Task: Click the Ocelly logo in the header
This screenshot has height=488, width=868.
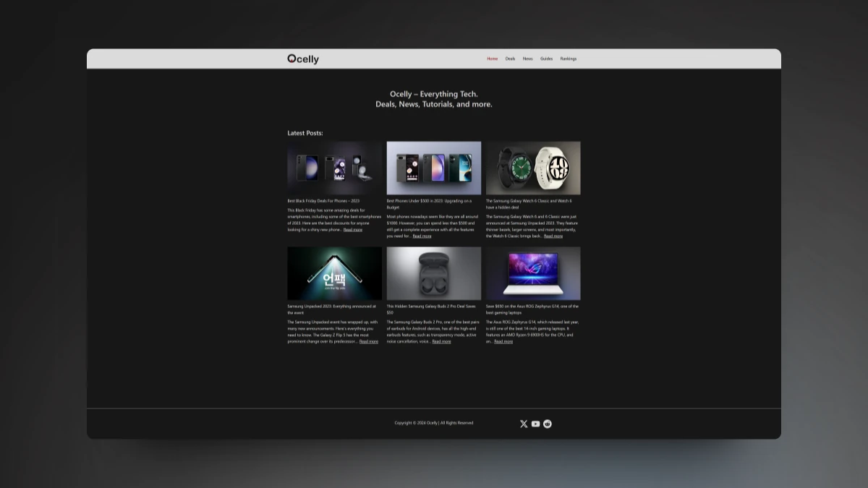Action: [301, 59]
